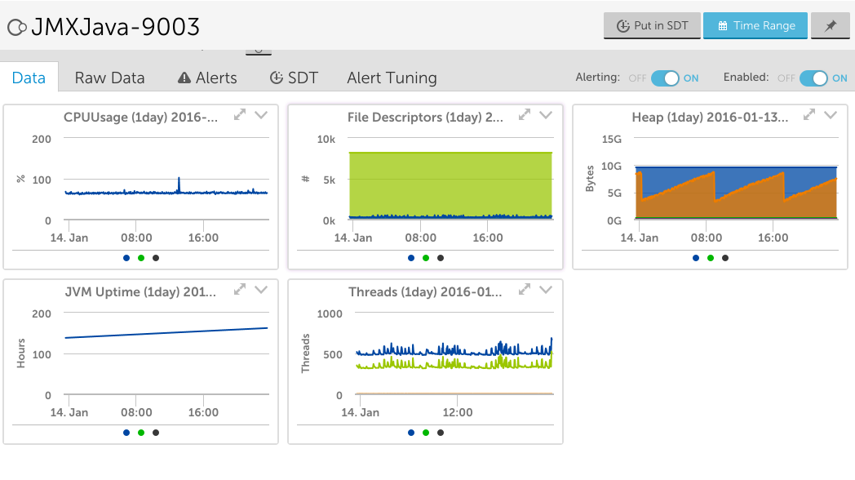Image resolution: width=855 pixels, height=480 pixels.
Task: Select the black legend dot under JVM Uptime
Action: [156, 433]
